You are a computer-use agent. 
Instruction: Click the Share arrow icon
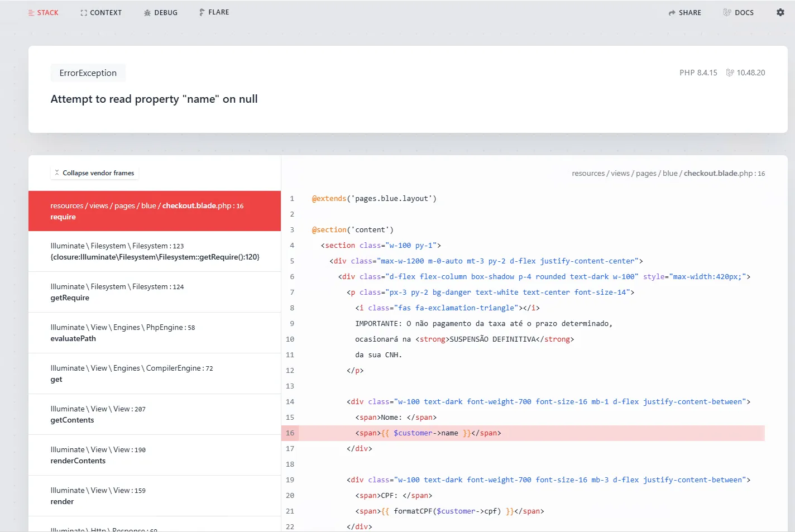672,13
